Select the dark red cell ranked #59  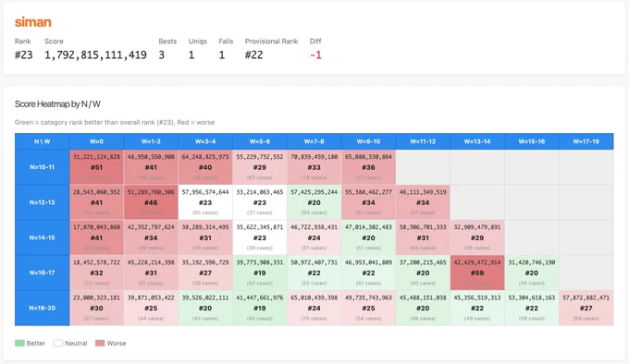[x=477, y=273]
